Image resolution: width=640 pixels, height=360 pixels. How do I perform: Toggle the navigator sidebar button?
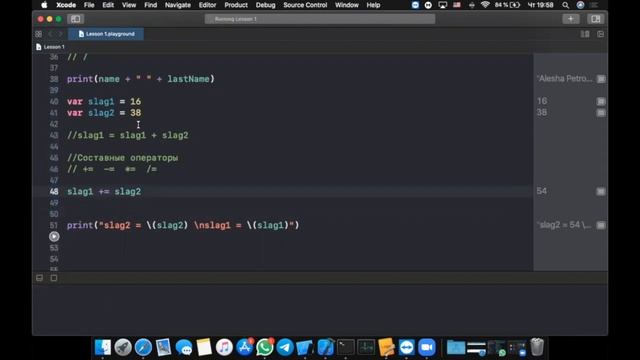point(76,19)
